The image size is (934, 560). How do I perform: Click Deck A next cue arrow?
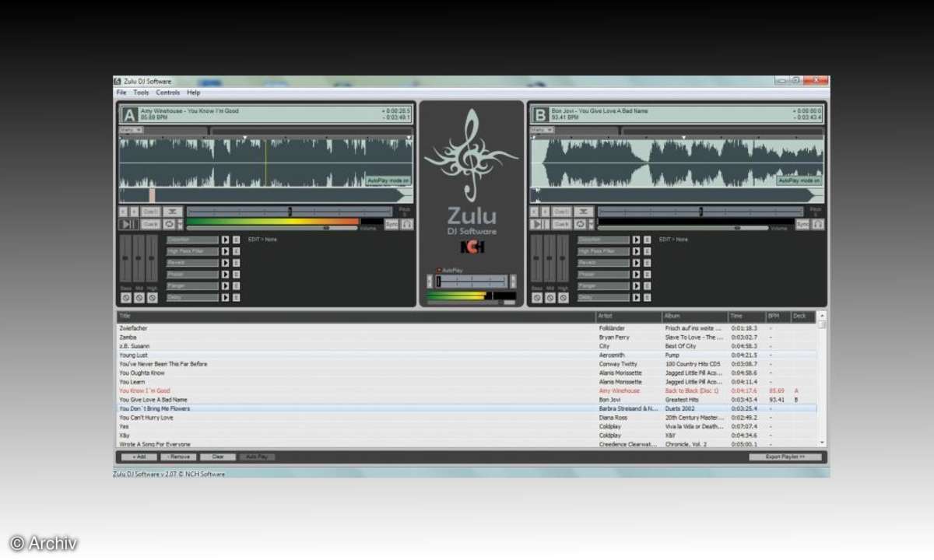tap(134, 212)
